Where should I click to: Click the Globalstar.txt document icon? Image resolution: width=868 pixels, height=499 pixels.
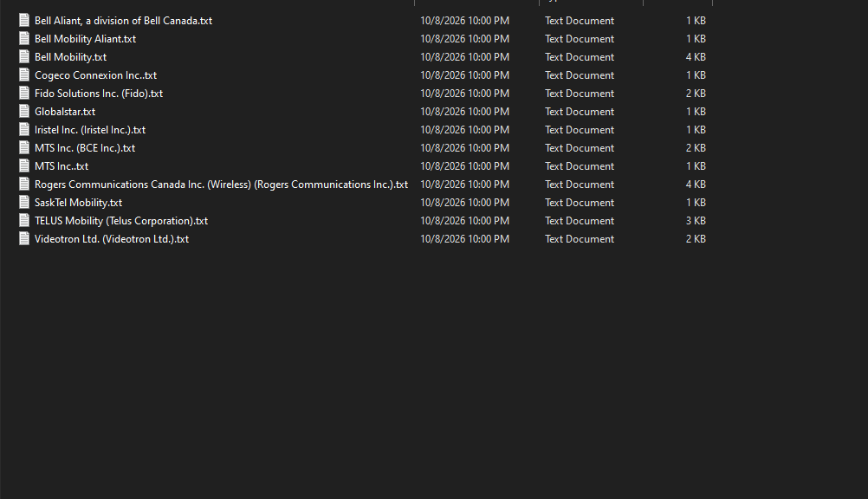[24, 111]
